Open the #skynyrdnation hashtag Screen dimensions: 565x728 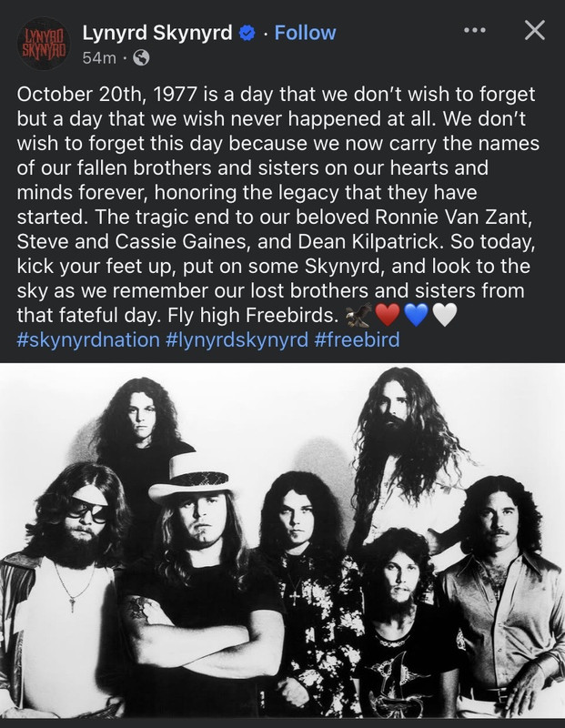coord(88,339)
